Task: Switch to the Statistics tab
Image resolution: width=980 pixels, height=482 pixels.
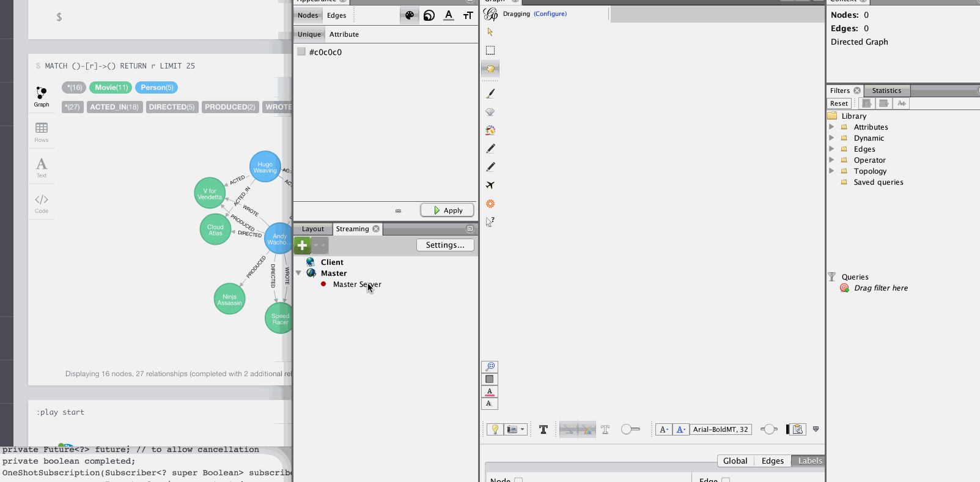Action: click(886, 91)
